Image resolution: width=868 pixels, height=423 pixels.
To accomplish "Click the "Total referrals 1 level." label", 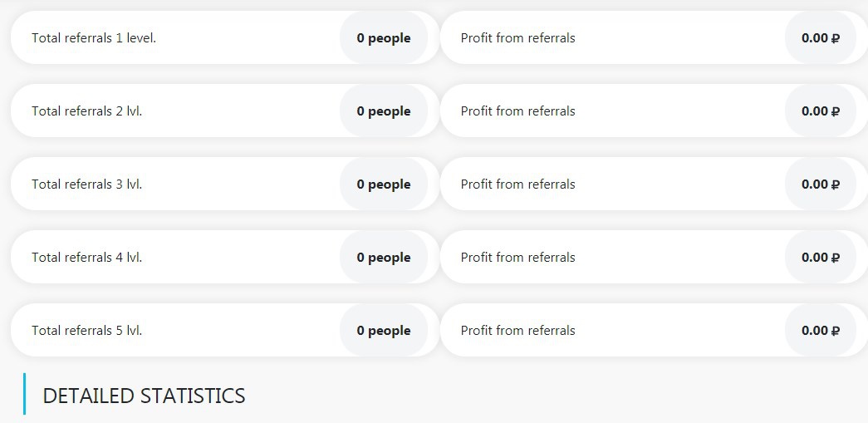I will [94, 38].
